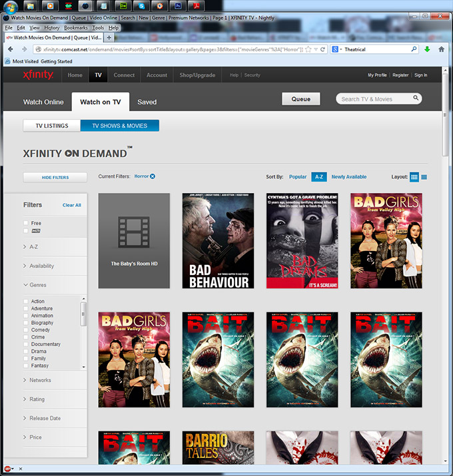The height and width of the screenshot is (476, 453).
Task: Click the red add-on icon in bottom bar
Action: pyautogui.click(x=7, y=469)
